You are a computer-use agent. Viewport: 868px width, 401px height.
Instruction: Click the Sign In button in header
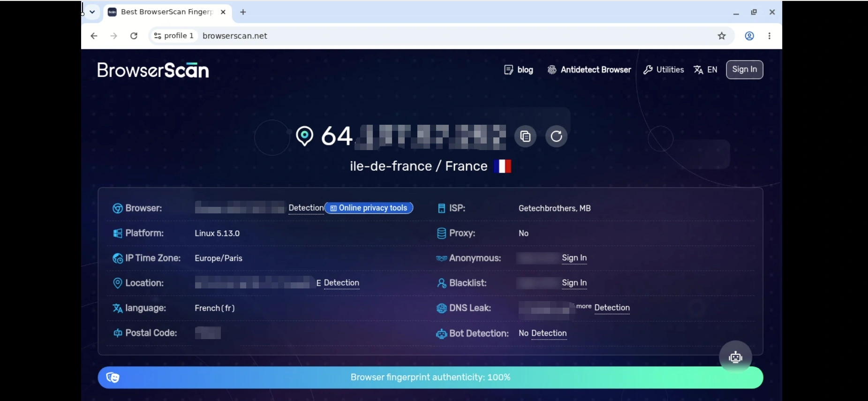click(x=744, y=69)
